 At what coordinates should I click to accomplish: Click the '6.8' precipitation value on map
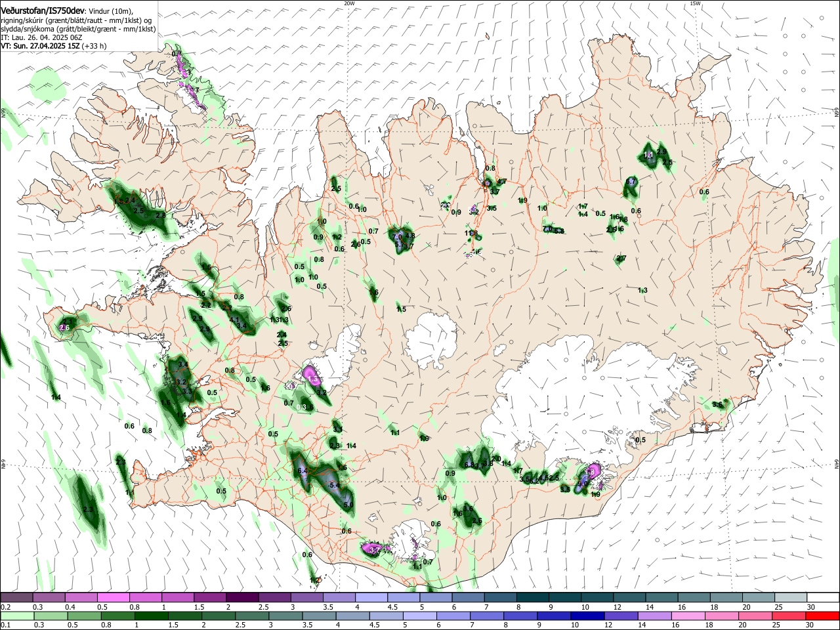pos(470,465)
